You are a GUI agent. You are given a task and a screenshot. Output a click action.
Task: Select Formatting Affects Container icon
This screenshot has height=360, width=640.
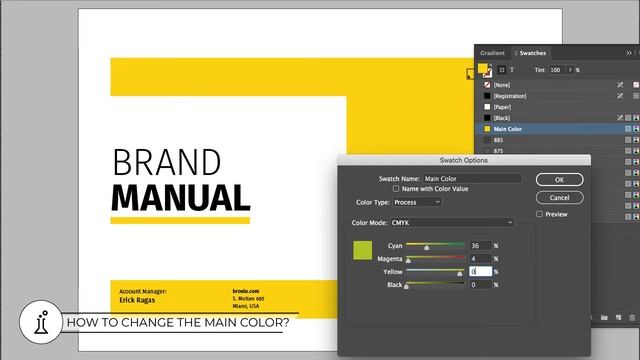coord(502,70)
